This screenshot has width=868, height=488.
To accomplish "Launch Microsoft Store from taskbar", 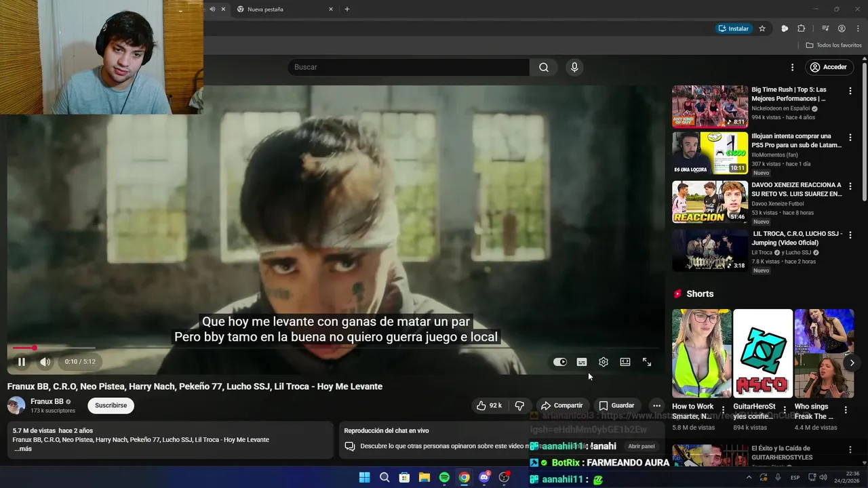I will click(404, 478).
